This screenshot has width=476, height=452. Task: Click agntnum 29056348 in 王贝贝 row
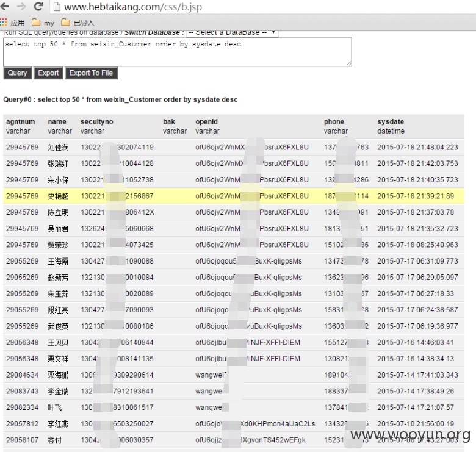coord(22,342)
